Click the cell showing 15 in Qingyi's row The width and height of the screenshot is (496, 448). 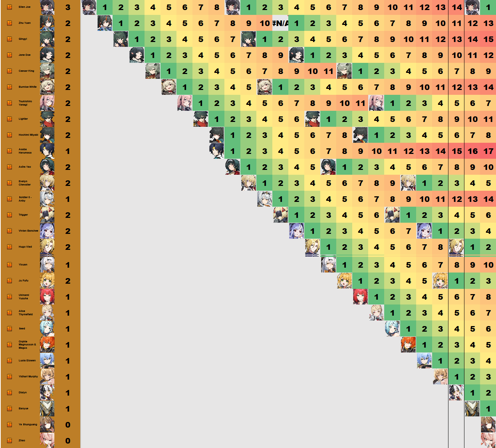click(488, 39)
